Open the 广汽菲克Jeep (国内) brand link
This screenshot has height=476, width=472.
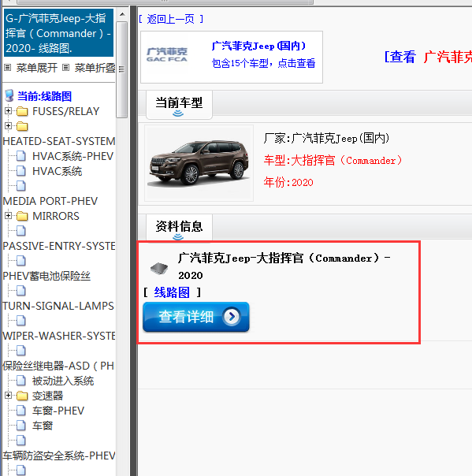coord(258,46)
